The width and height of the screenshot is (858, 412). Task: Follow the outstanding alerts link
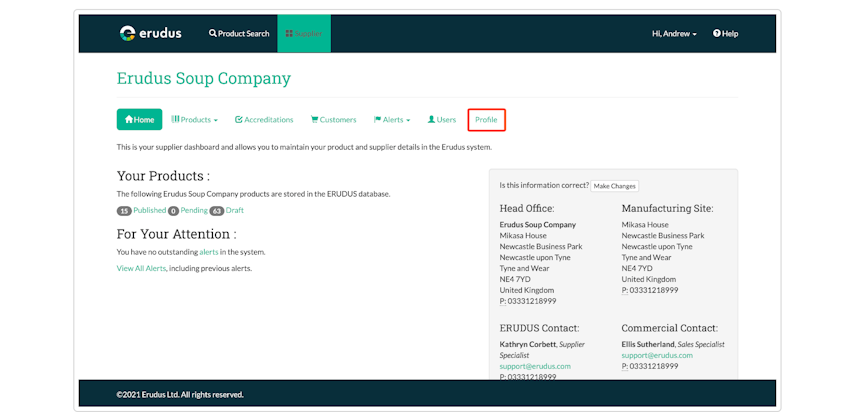pyautogui.click(x=208, y=252)
